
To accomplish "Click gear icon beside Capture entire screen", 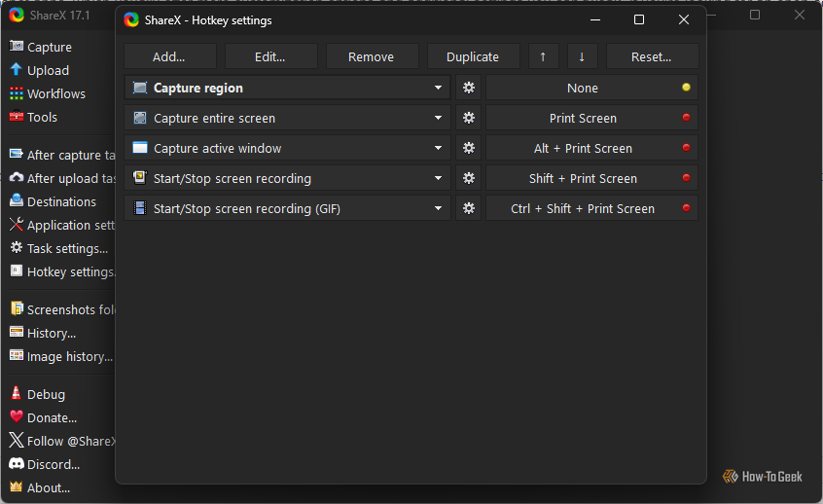I will coord(469,118).
